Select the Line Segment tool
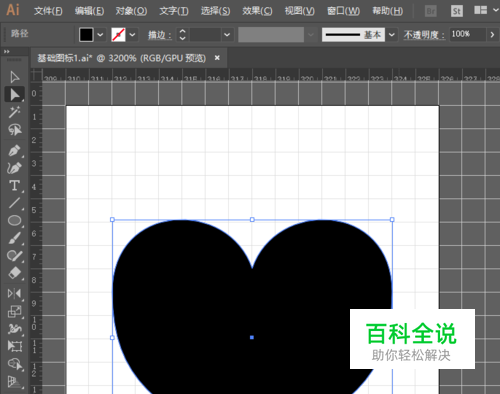 [14, 203]
